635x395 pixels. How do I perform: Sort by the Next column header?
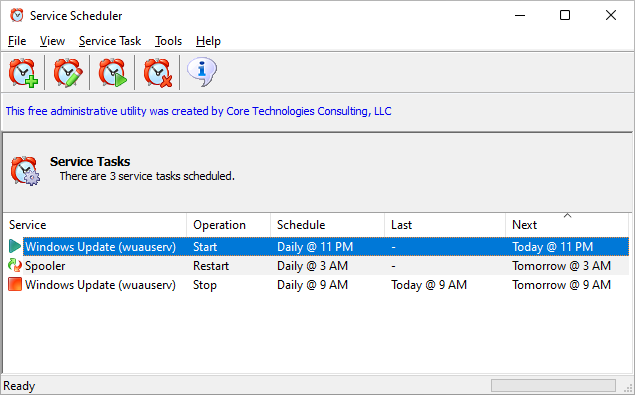tap(567, 225)
